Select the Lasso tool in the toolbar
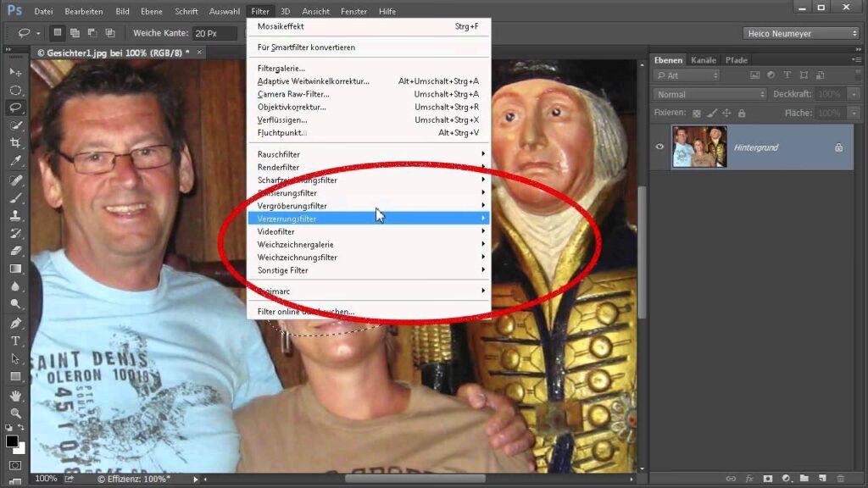868x488 pixels. (15, 108)
